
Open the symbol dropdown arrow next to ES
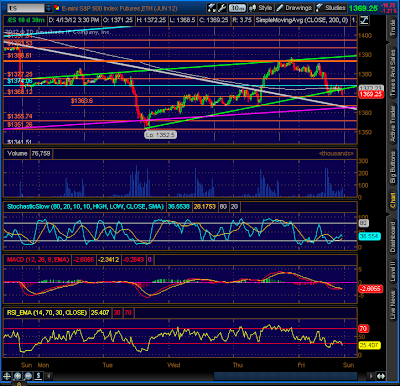click(x=48, y=8)
